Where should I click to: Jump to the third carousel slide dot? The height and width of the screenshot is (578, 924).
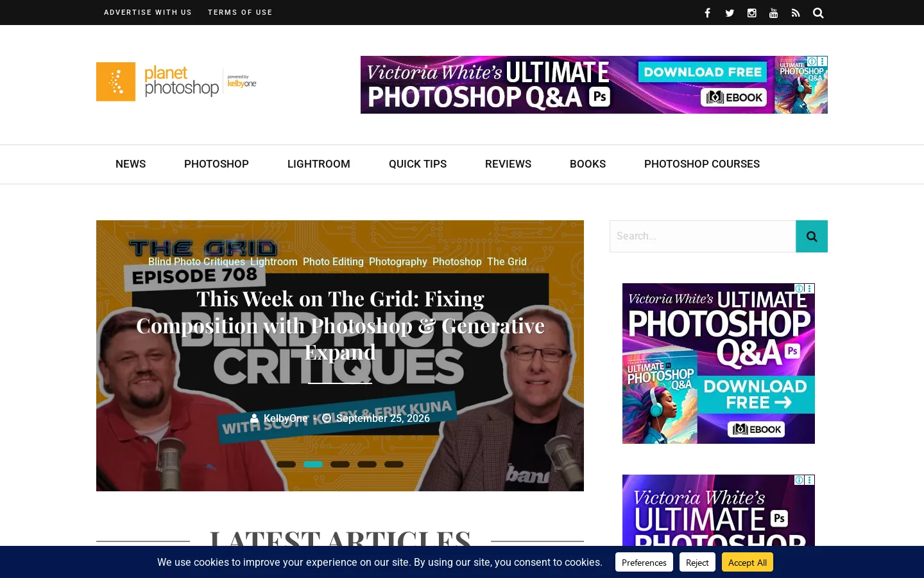click(x=340, y=464)
